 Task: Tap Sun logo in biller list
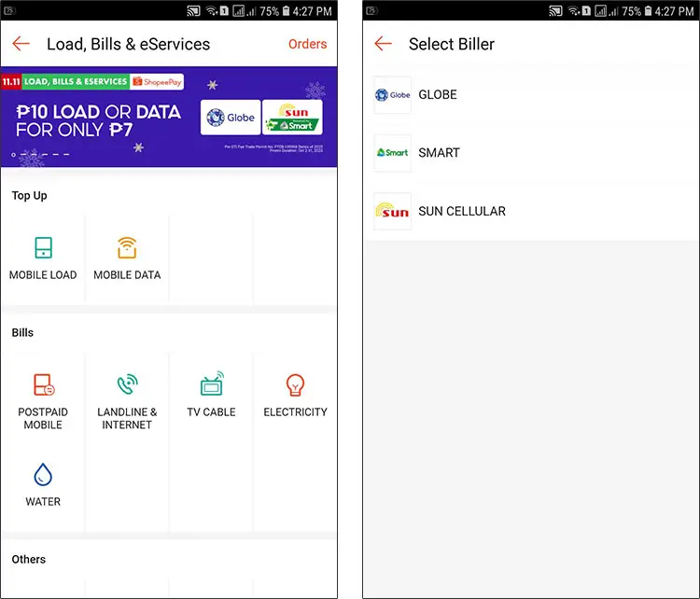392,211
